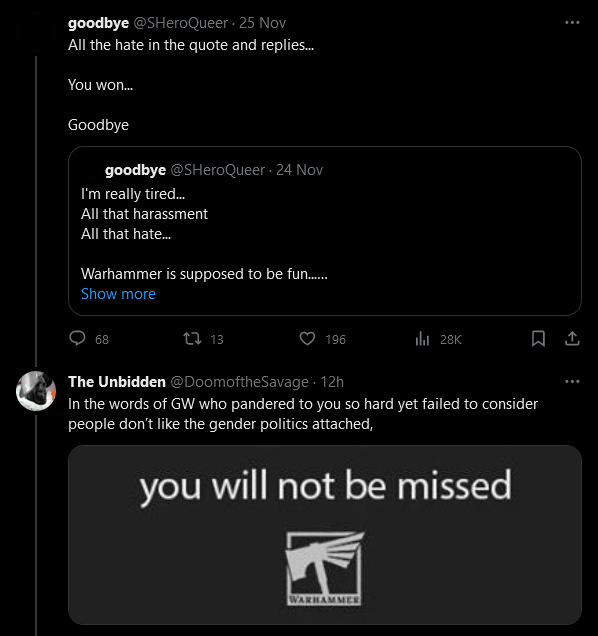Open replies via the comment bubble icon
This screenshot has height=636, width=598.
[77, 338]
